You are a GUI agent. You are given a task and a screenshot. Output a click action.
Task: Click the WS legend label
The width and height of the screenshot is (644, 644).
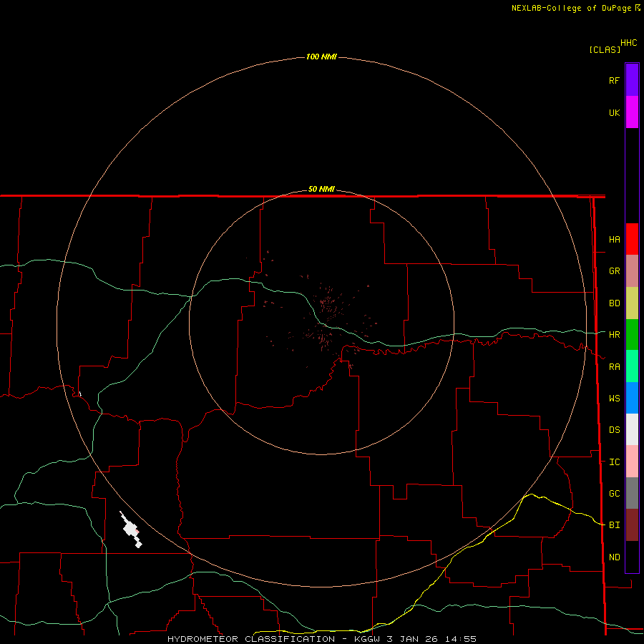point(614,399)
